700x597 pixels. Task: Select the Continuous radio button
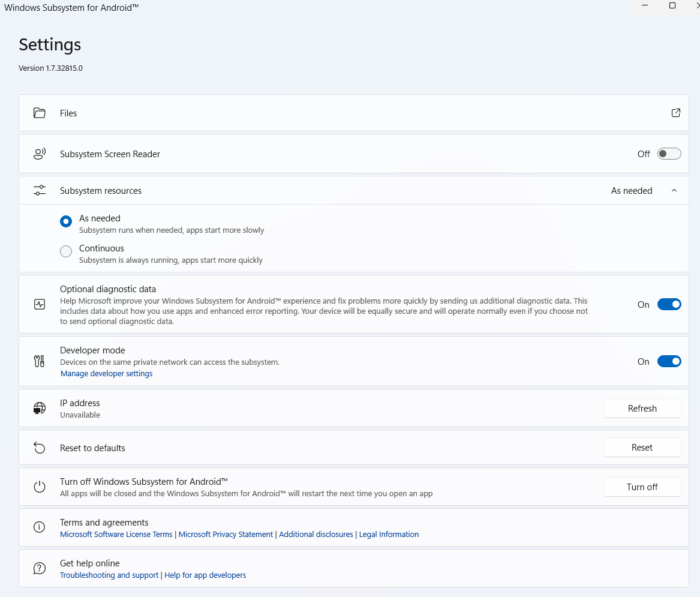point(66,251)
